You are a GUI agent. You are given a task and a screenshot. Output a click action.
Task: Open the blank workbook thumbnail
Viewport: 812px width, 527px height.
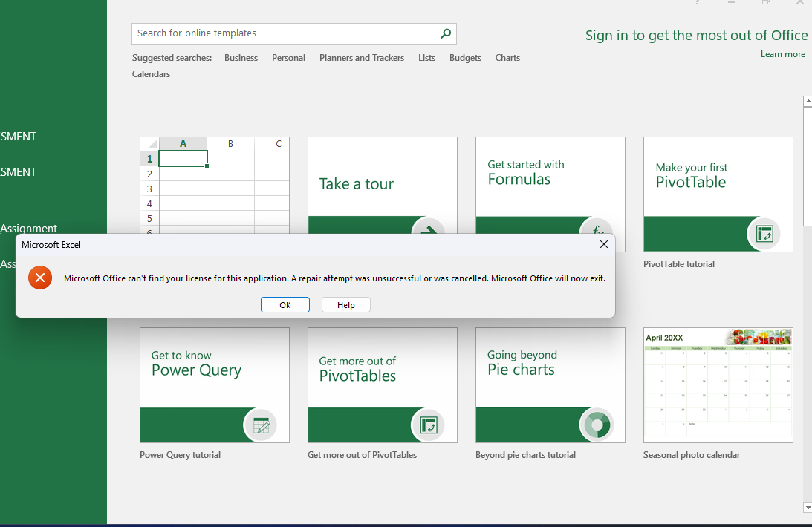(x=215, y=185)
